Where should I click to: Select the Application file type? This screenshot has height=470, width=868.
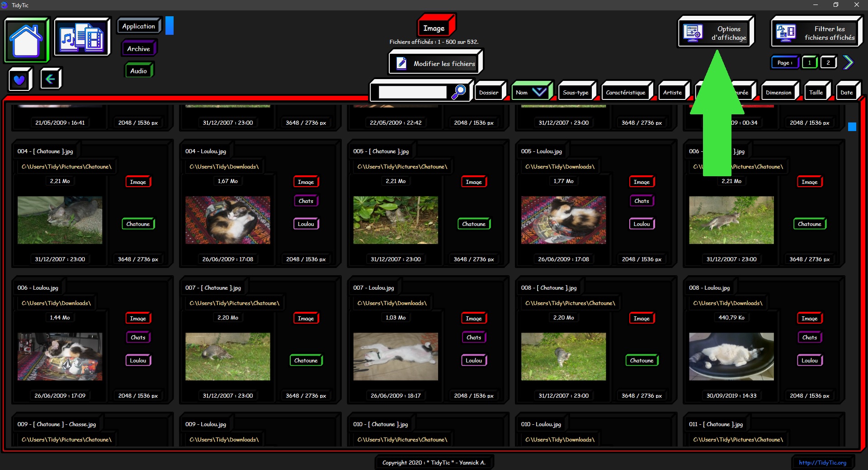coord(139,26)
